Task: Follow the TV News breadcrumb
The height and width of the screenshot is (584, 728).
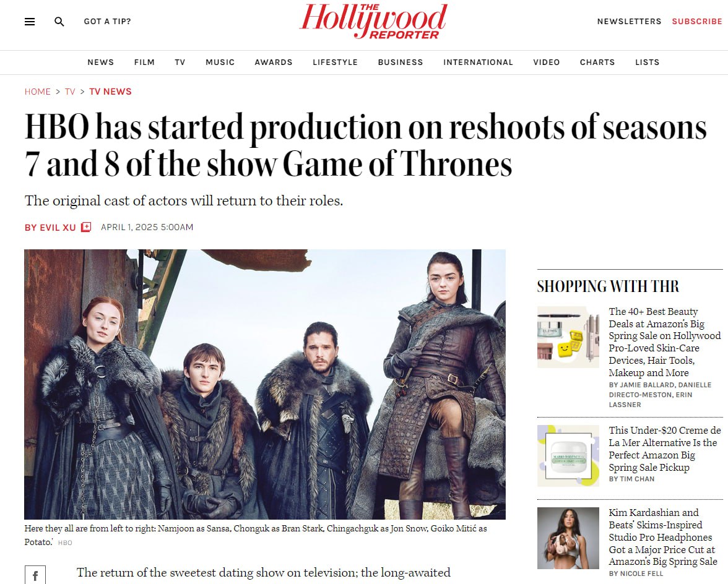Action: [x=110, y=92]
